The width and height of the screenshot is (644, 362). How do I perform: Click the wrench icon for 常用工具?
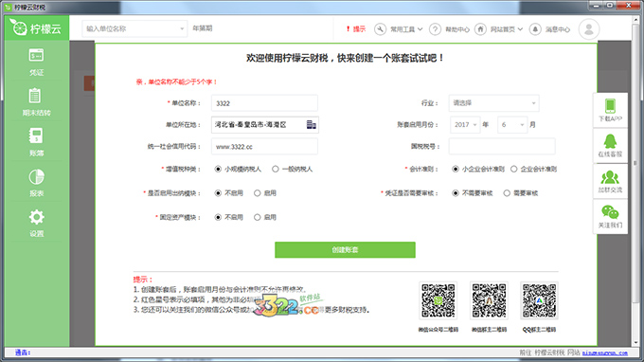pos(380,29)
